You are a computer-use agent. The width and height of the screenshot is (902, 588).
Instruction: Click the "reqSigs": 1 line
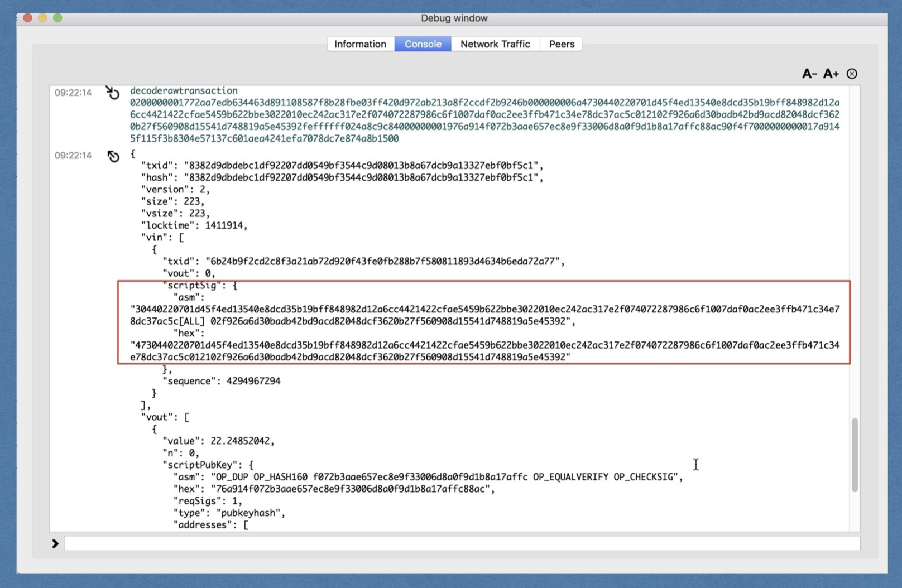[208, 501]
